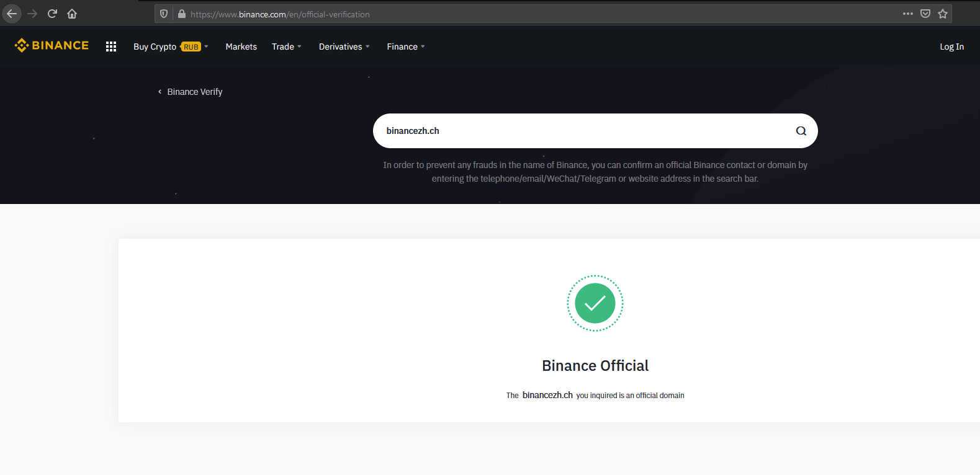Go to browser home page icon

click(72, 14)
